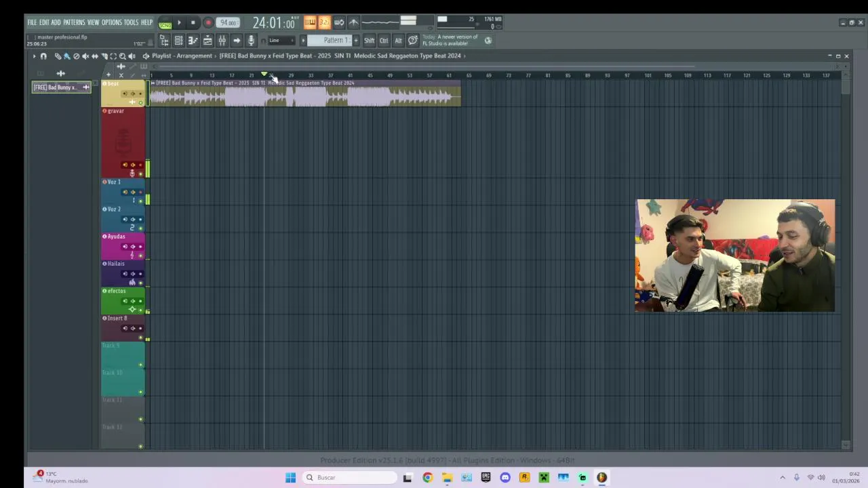
Task: Mute the beat track green dot
Action: click(x=140, y=103)
